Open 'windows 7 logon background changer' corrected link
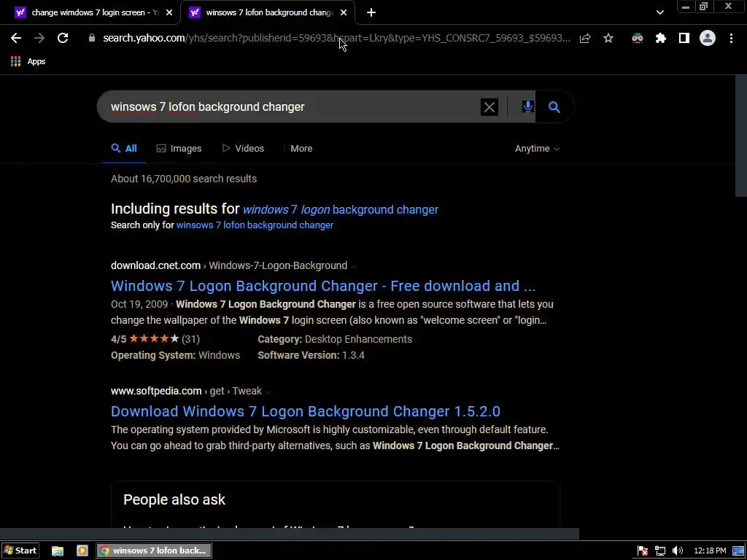This screenshot has width=747, height=560. coord(341,209)
